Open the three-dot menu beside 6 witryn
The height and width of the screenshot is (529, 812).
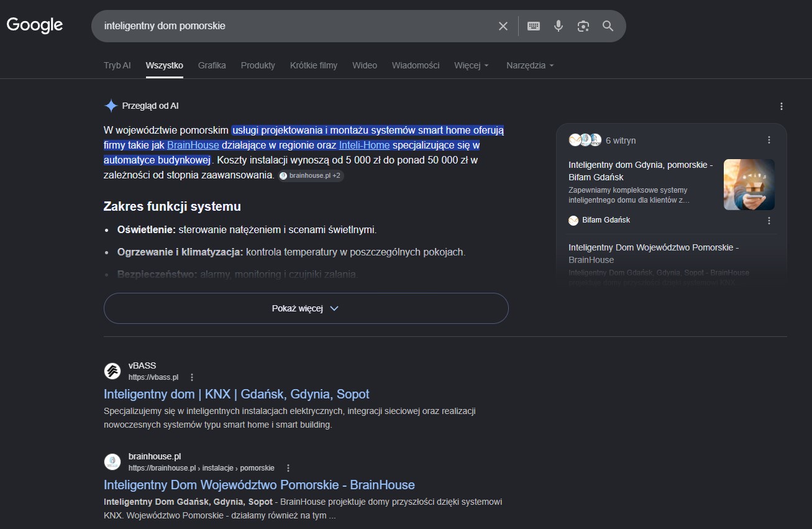click(769, 140)
